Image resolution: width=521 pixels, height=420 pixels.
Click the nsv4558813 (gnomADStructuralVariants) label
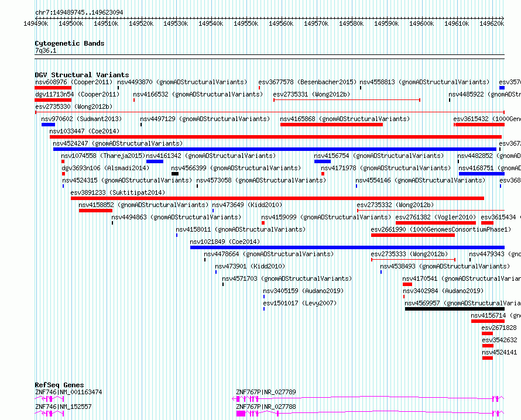pos(424,82)
